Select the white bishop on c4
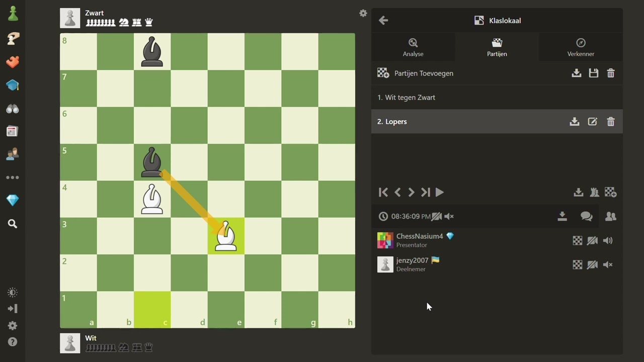 152,199
